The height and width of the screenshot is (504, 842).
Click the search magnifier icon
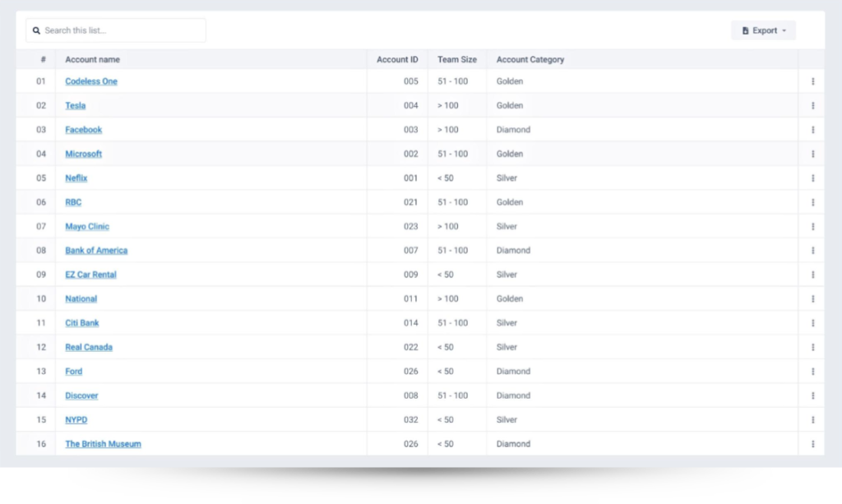36,30
